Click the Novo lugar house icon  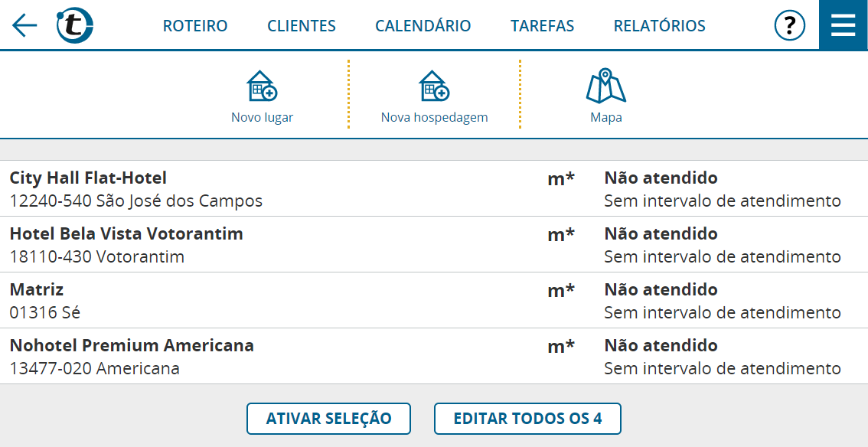point(262,86)
